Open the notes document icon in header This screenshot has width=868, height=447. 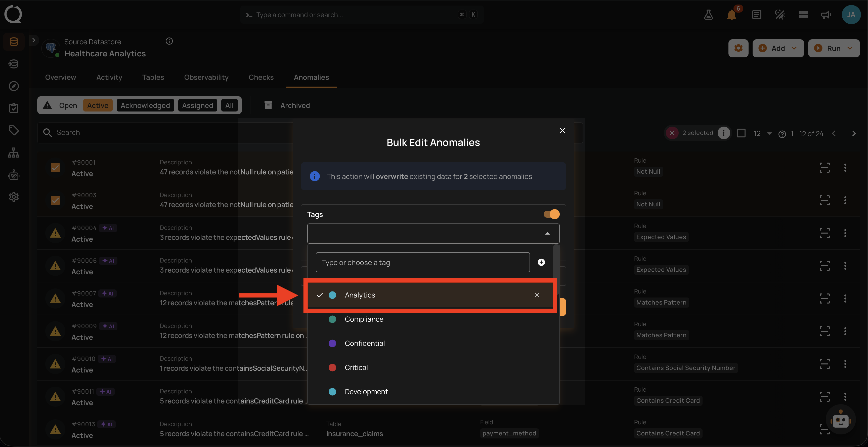pyautogui.click(x=756, y=15)
